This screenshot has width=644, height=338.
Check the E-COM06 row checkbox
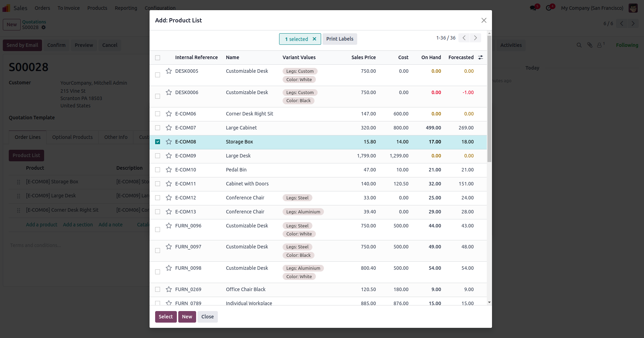point(158,114)
